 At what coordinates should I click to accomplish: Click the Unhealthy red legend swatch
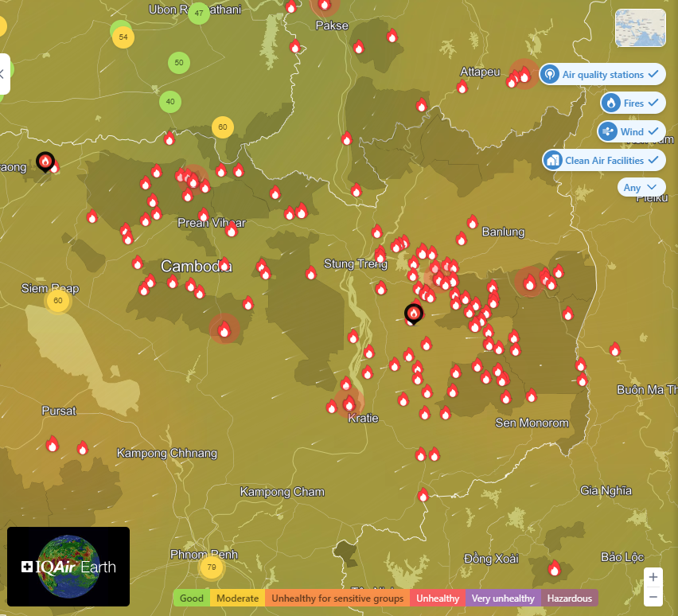(438, 598)
